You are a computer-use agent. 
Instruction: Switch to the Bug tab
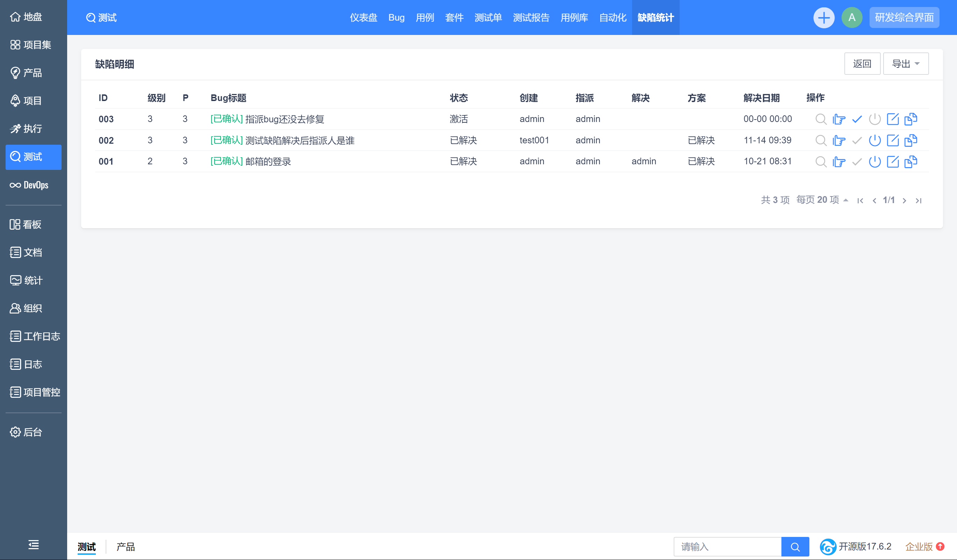(x=396, y=17)
